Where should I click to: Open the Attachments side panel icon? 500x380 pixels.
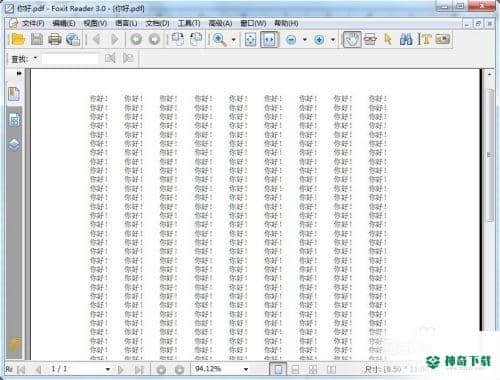pyautogui.click(x=14, y=344)
